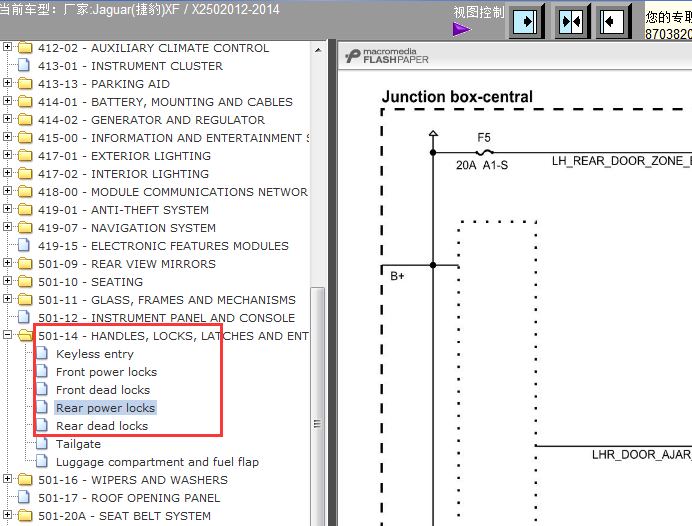Click open folder icon of 501-14 Handles, Locks

(26, 335)
